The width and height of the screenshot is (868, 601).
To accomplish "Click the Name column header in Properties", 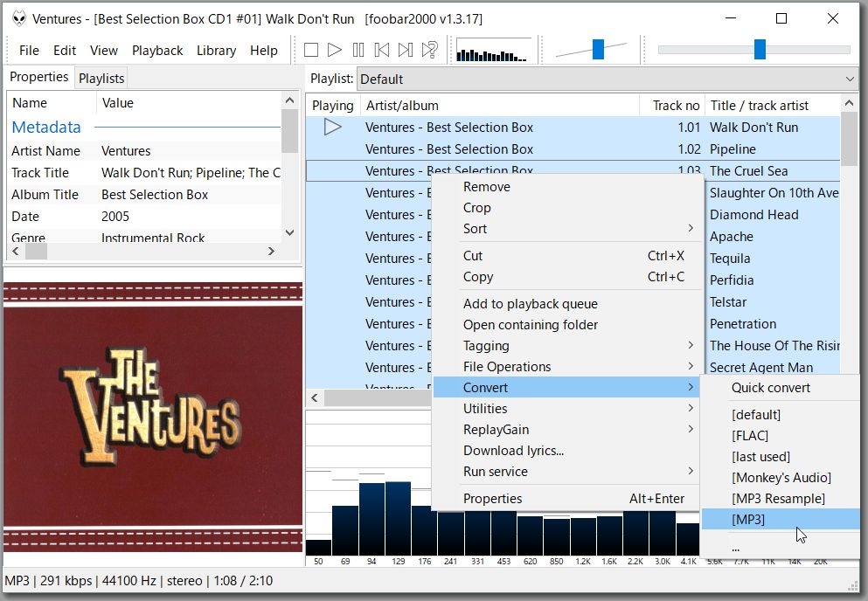I will click(x=52, y=103).
